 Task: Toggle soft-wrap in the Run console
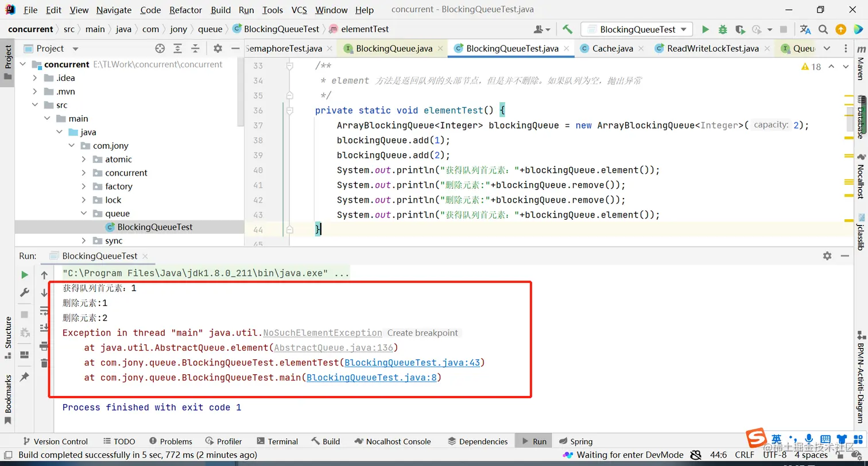coord(44,310)
